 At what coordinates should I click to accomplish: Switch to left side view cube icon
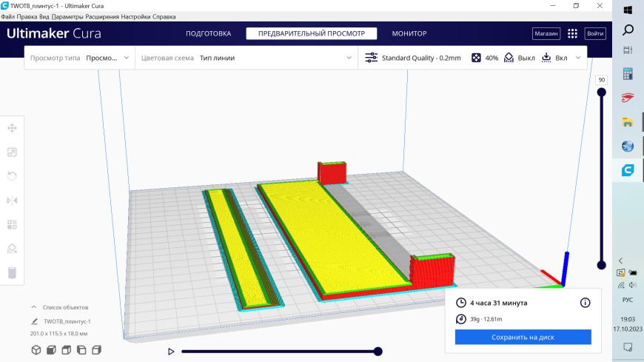81,350
